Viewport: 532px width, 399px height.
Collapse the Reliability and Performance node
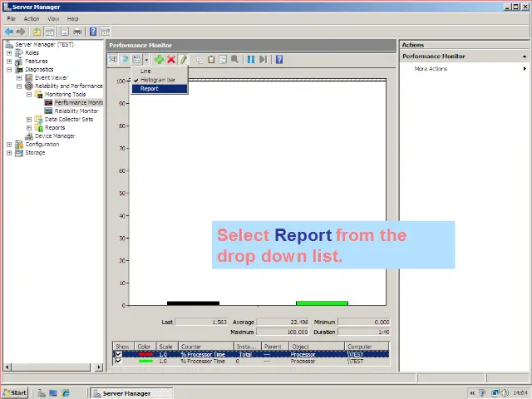pyautogui.click(x=19, y=86)
